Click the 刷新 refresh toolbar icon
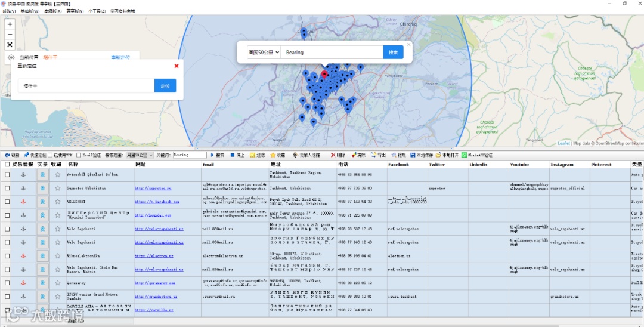The width and height of the screenshot is (644, 327). (12, 155)
